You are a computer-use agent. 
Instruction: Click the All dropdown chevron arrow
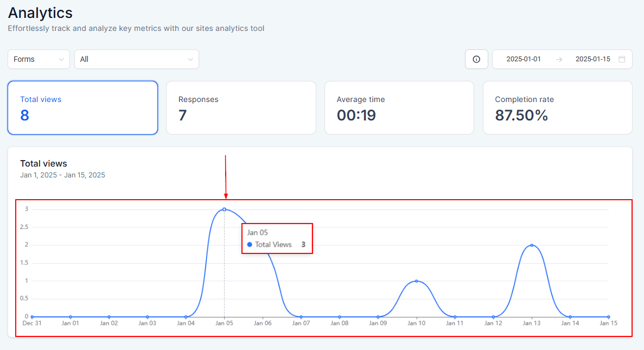click(190, 60)
